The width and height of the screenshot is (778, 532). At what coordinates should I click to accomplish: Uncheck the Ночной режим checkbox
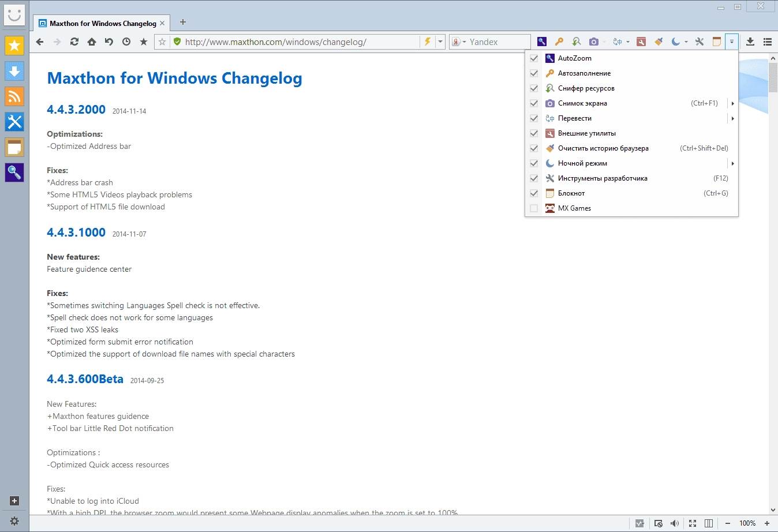click(x=534, y=163)
